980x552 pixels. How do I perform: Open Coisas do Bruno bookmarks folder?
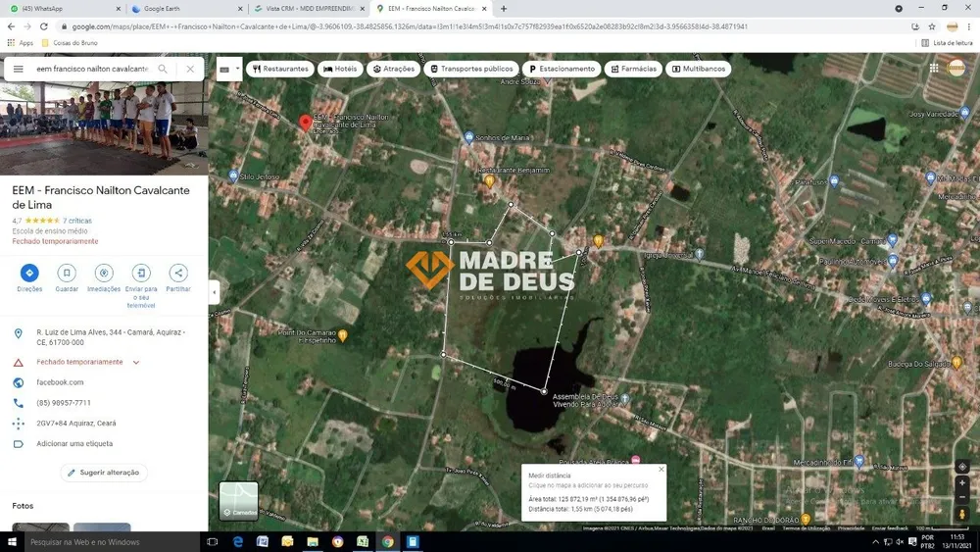[x=70, y=43]
